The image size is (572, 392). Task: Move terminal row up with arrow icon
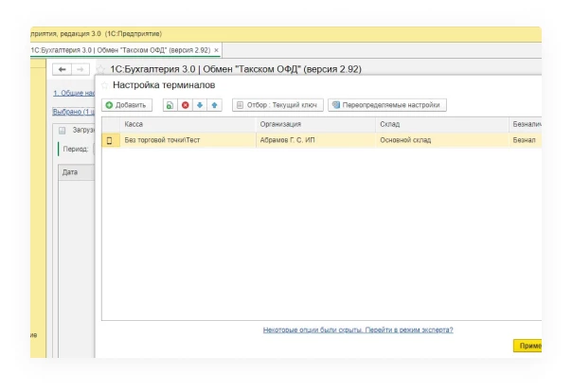tap(214, 105)
